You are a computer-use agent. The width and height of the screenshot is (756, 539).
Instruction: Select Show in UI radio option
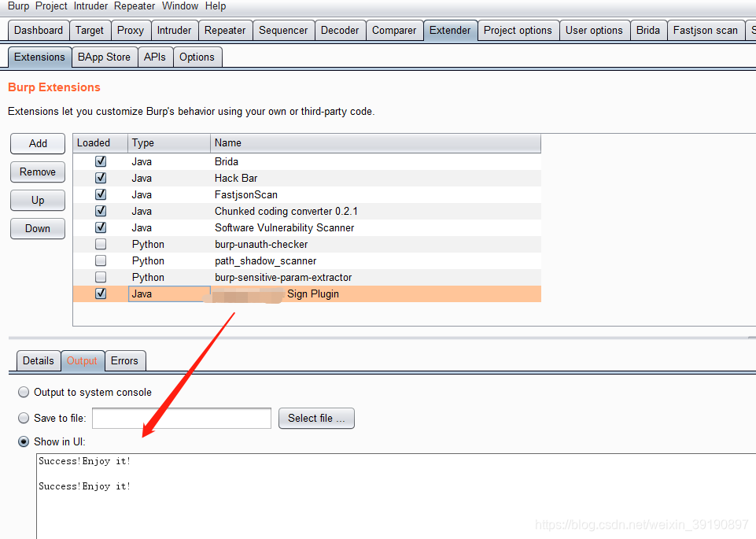click(x=24, y=441)
